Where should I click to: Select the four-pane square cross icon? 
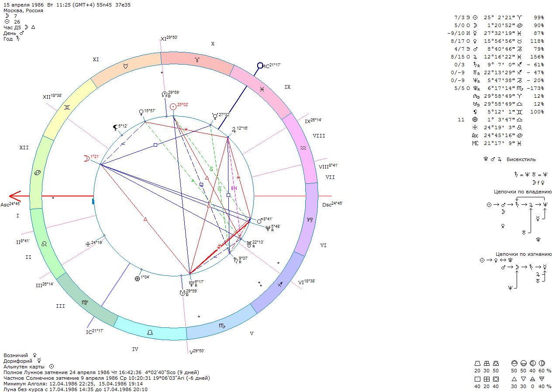tap(487, 379)
